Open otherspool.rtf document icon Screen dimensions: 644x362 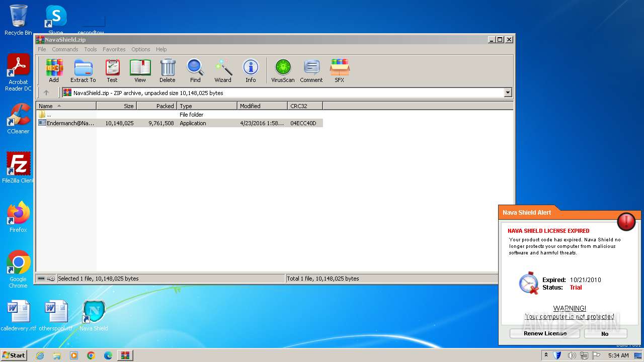click(56, 316)
